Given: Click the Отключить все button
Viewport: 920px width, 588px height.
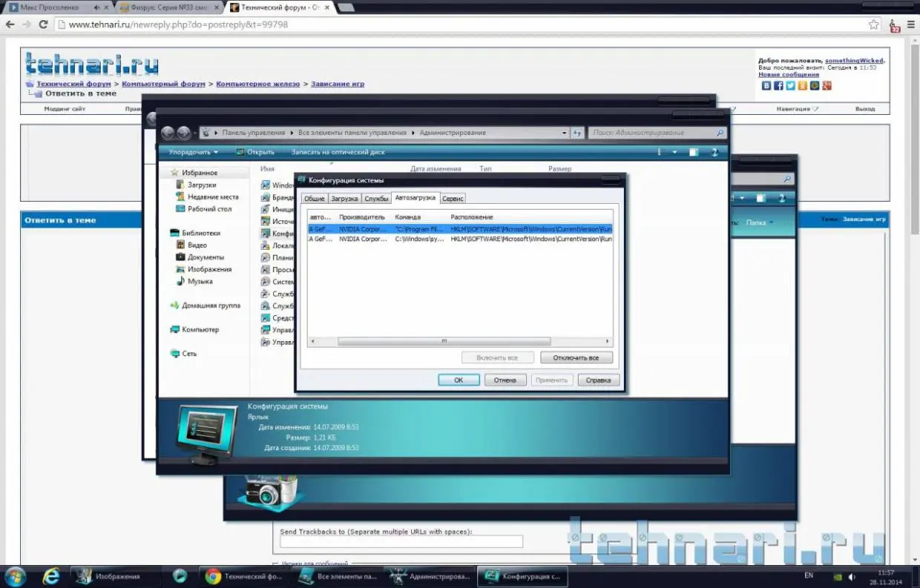Looking at the screenshot, I should tap(576, 357).
